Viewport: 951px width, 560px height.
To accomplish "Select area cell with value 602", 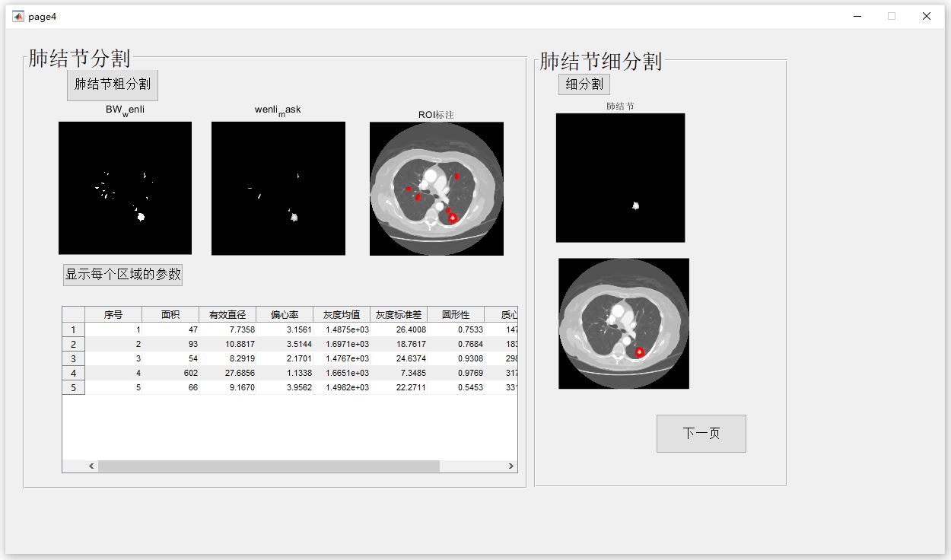I will click(x=170, y=373).
